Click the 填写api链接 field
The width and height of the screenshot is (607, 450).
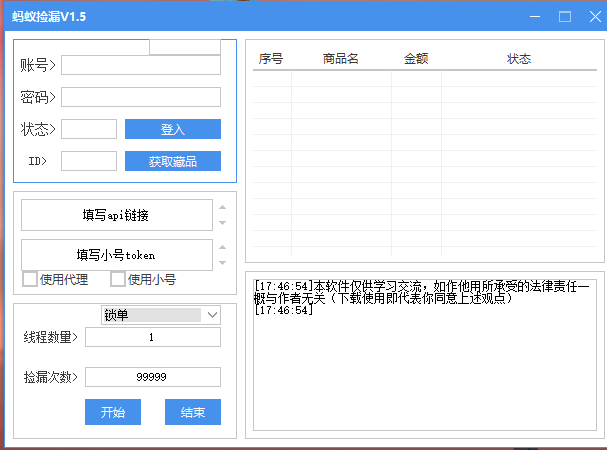[x=117, y=215]
